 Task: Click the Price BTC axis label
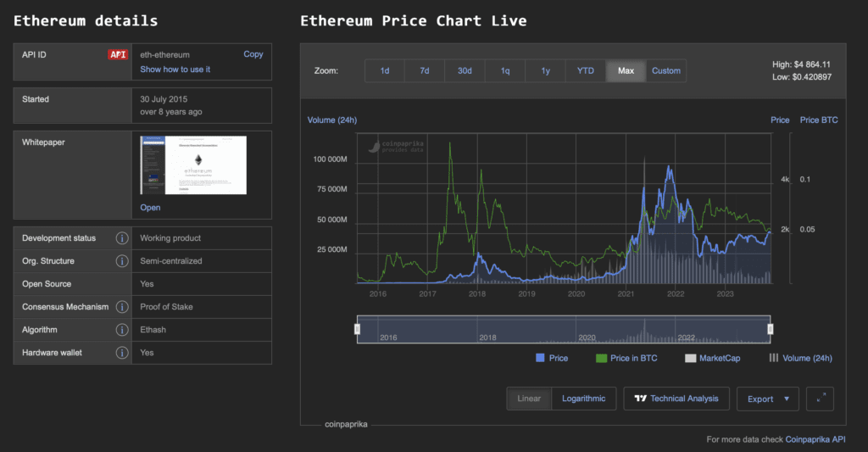click(x=819, y=120)
